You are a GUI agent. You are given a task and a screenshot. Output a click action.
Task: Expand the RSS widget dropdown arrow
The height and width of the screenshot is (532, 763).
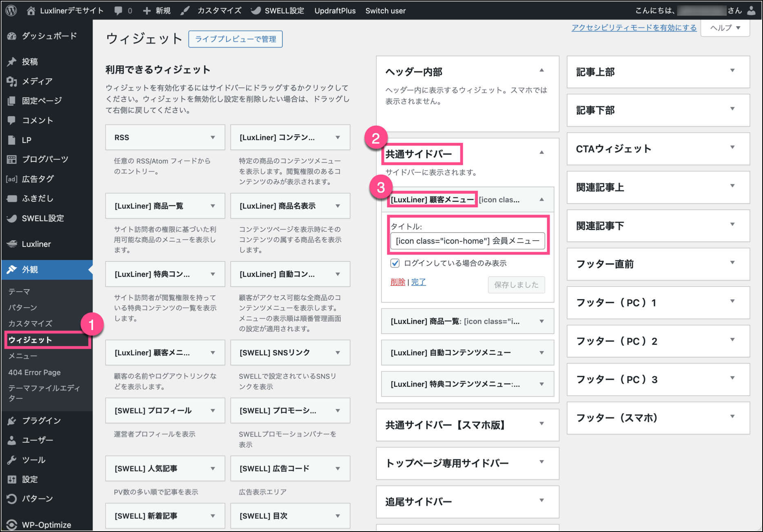[213, 137]
